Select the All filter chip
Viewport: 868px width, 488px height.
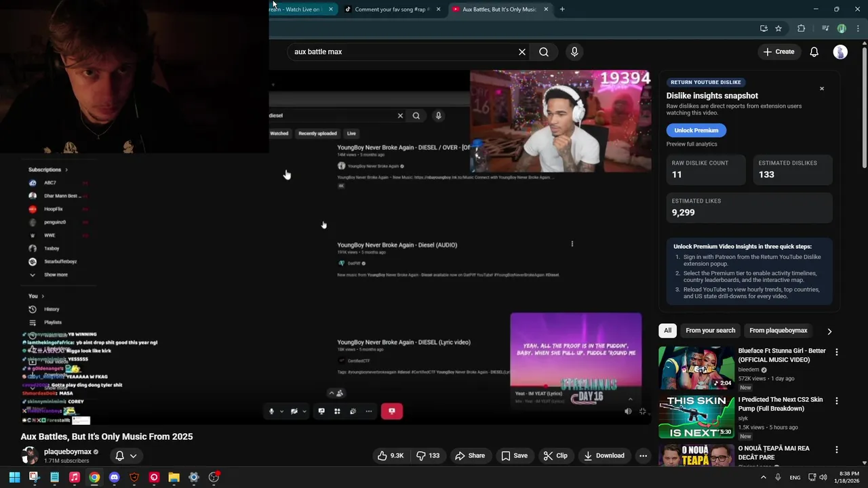coord(668,330)
